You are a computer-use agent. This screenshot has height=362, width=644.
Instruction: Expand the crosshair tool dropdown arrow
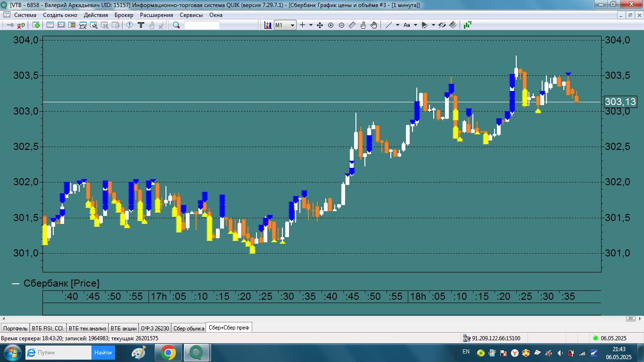pyautogui.click(x=311, y=25)
